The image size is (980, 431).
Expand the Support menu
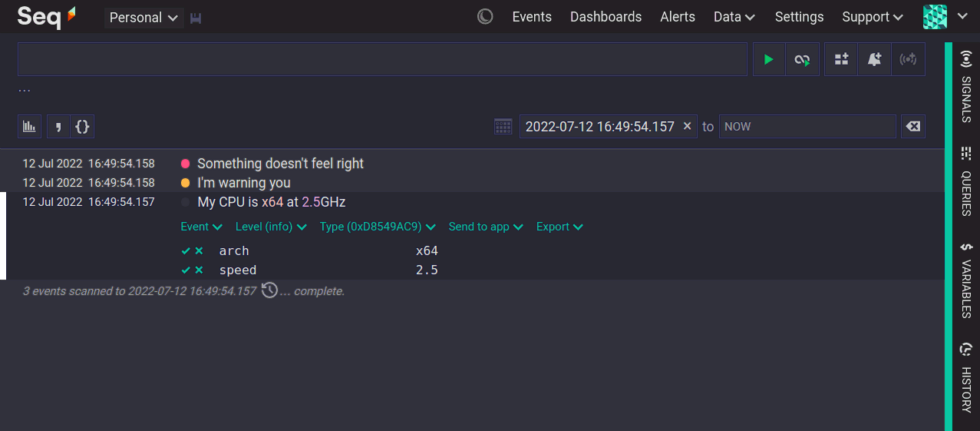click(872, 17)
